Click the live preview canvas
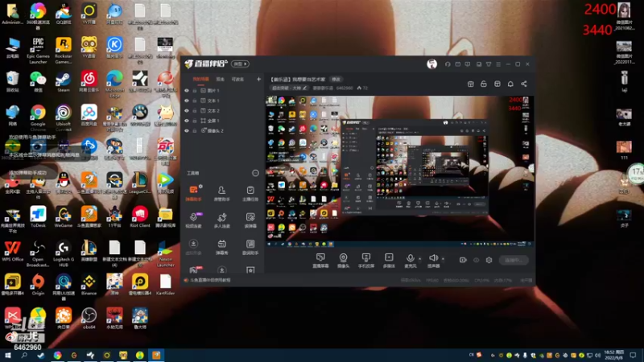Screen dimensions: 644x362 [x=399, y=171]
